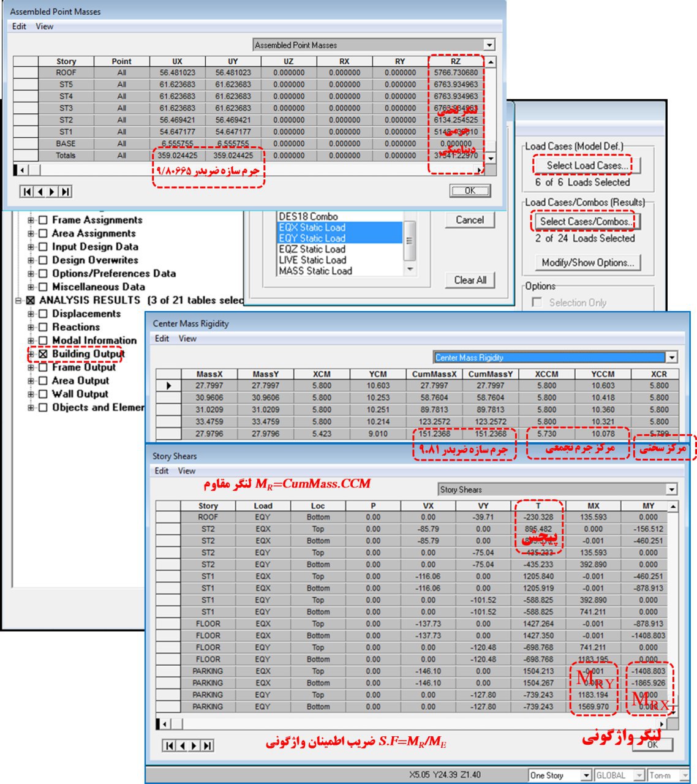697x784 pixels.
Task: Select the Area Output tree item
Action: 80,381
